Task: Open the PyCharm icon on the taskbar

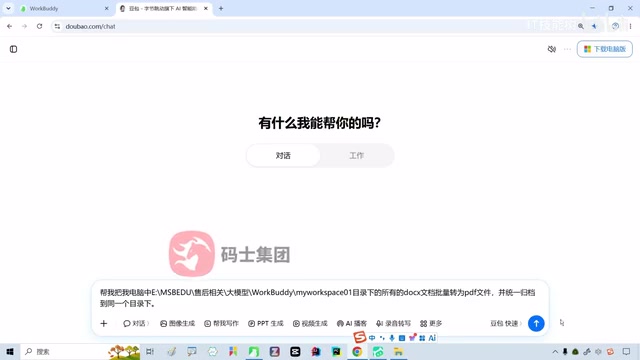Action: pos(336,351)
